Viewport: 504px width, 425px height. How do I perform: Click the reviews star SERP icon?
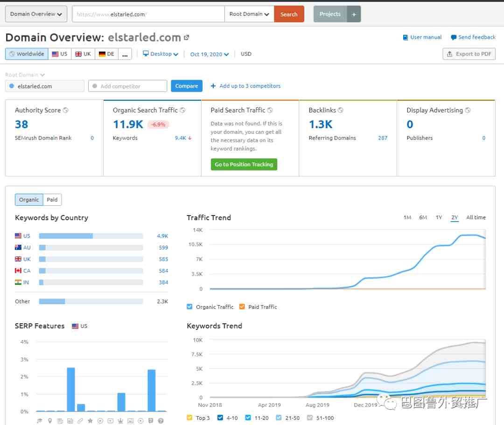(x=91, y=420)
